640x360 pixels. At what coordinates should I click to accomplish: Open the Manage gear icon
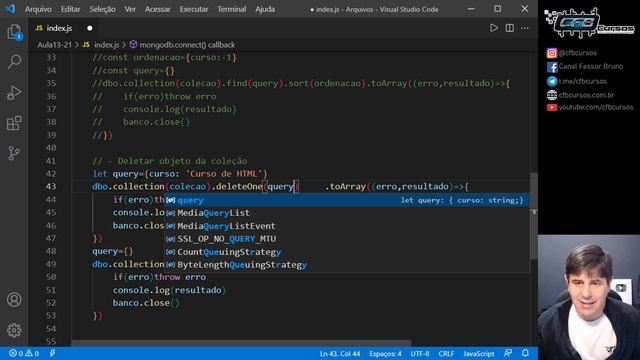coord(14,330)
